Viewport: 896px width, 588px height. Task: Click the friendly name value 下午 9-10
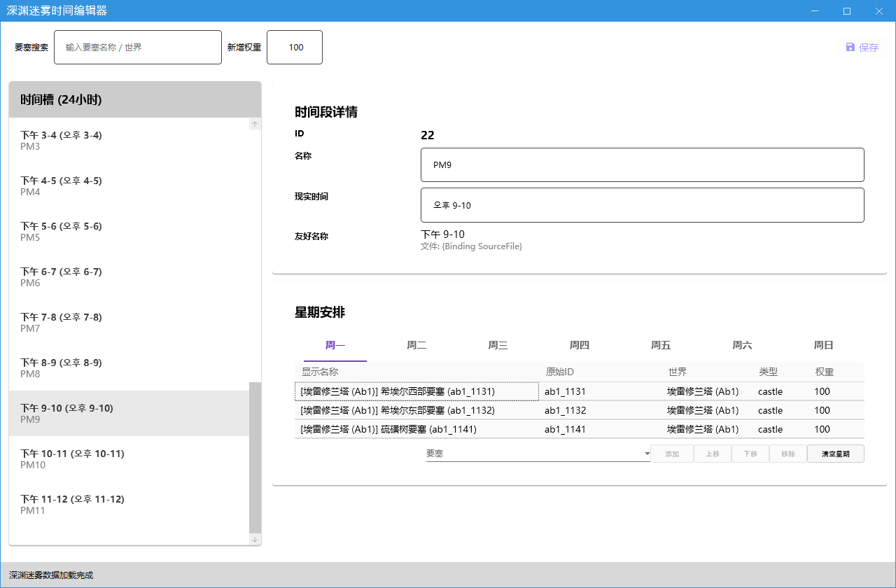tap(442, 234)
